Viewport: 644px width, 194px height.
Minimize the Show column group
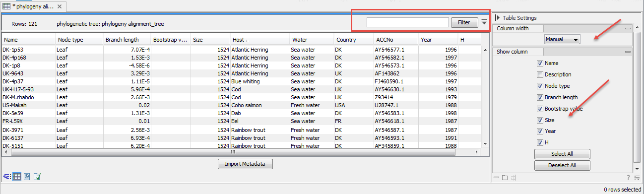[628, 52]
